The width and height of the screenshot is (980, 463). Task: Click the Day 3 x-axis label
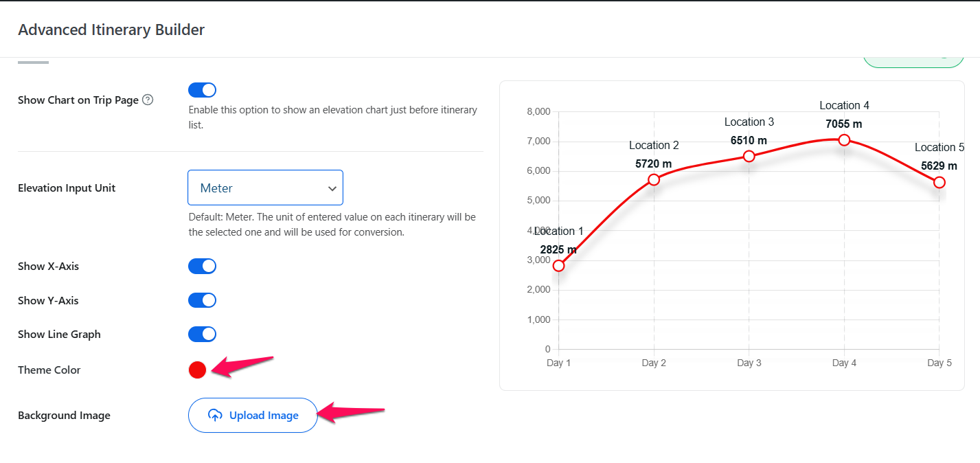click(x=749, y=363)
